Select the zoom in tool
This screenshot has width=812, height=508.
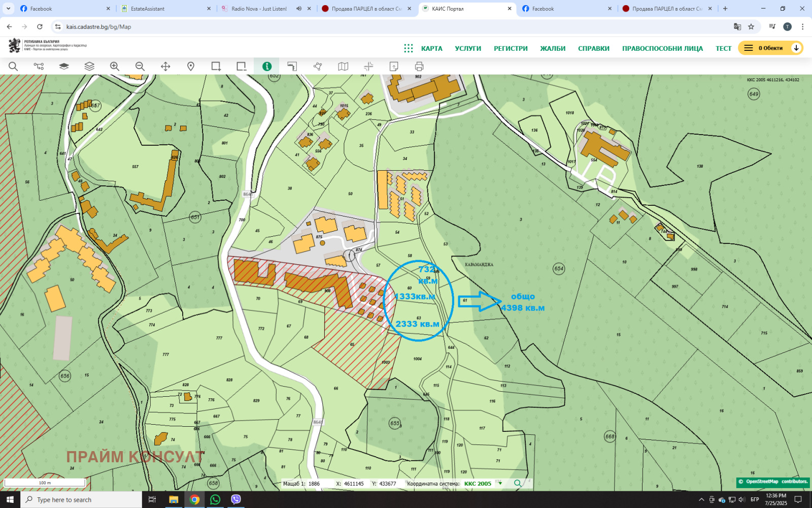(115, 67)
